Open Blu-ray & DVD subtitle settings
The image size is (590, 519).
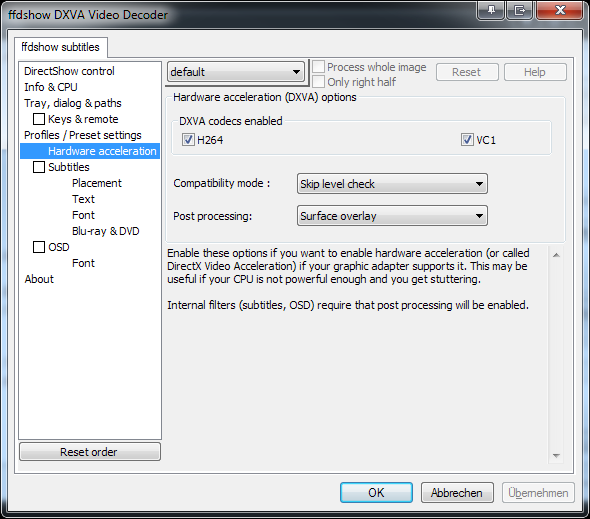pos(106,231)
